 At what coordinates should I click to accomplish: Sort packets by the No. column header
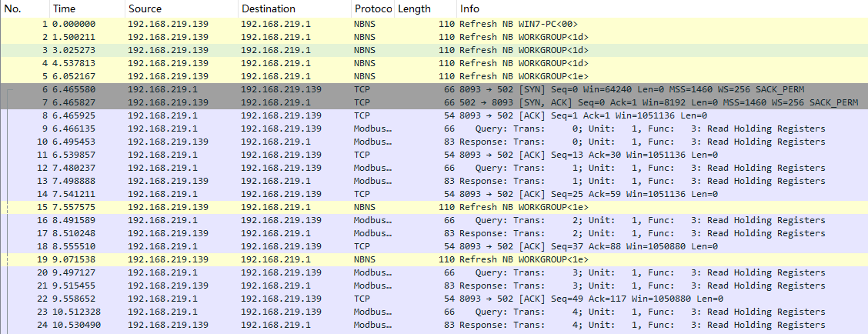[x=25, y=9]
